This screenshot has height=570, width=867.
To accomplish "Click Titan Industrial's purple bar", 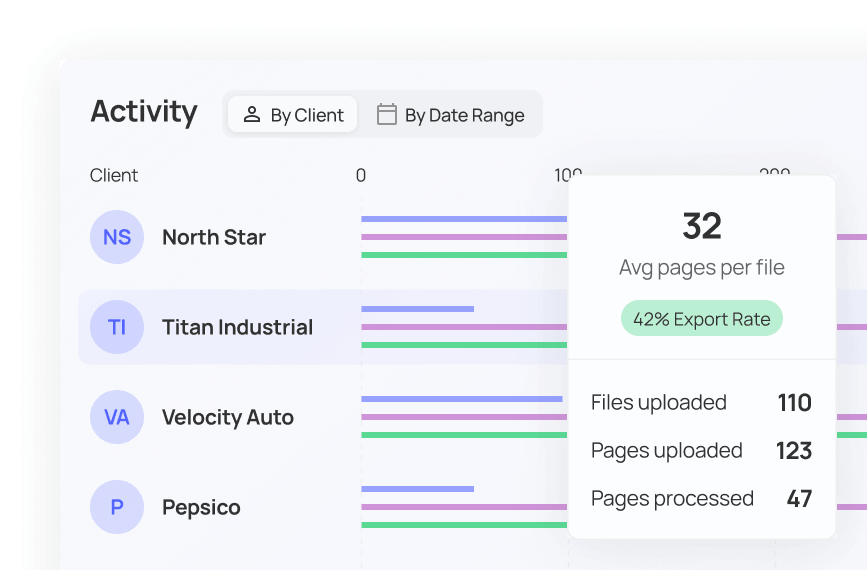I will [464, 327].
